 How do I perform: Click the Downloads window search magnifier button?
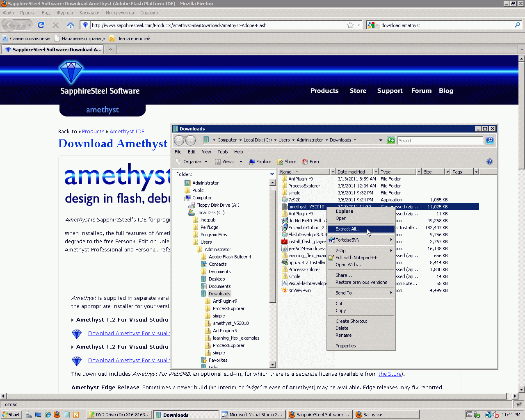point(490,140)
